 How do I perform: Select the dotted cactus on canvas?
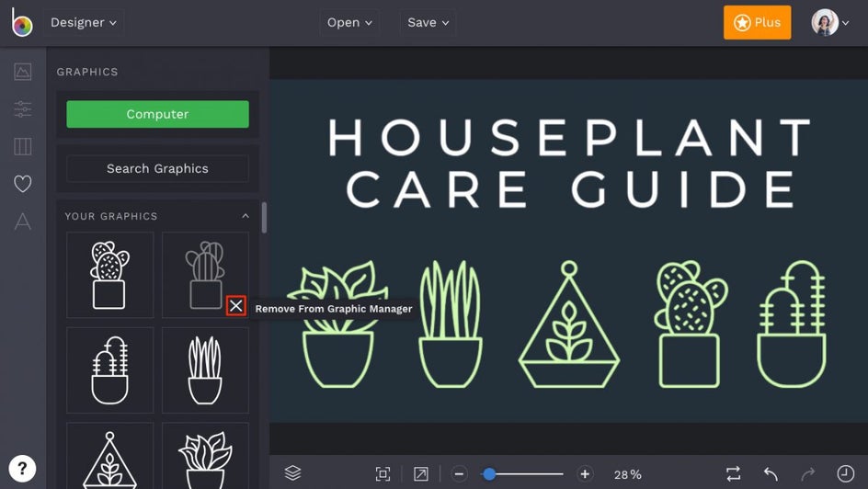690,324
